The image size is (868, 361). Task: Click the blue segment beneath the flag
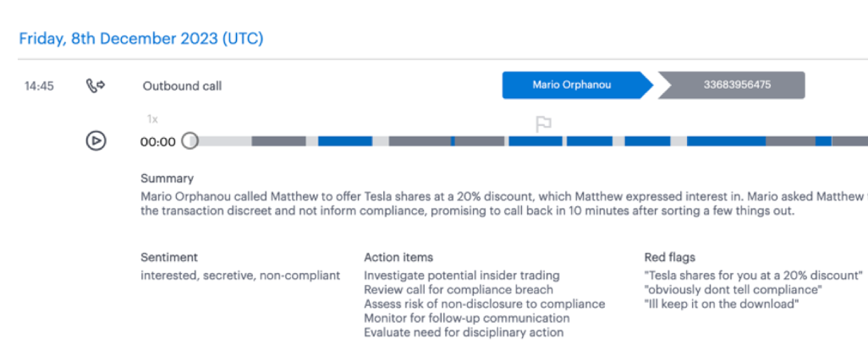(x=535, y=141)
